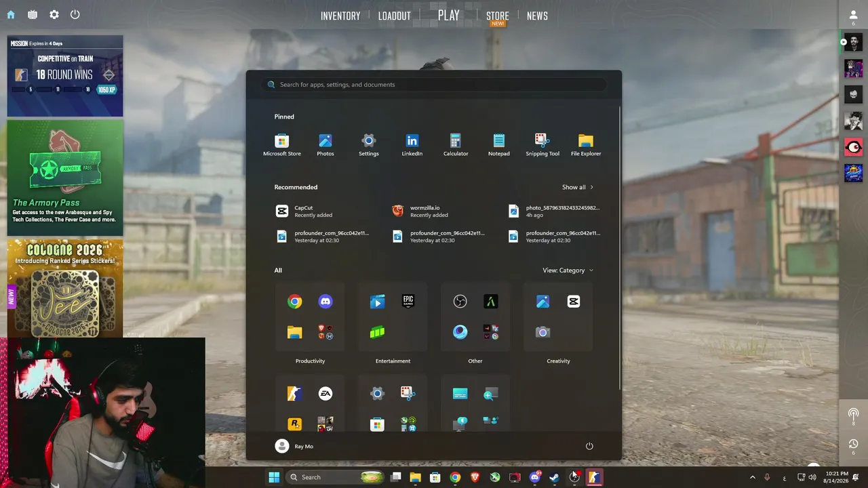Open Epic Games in Entertainment group
This screenshot has height=488, width=868.
[x=408, y=302]
